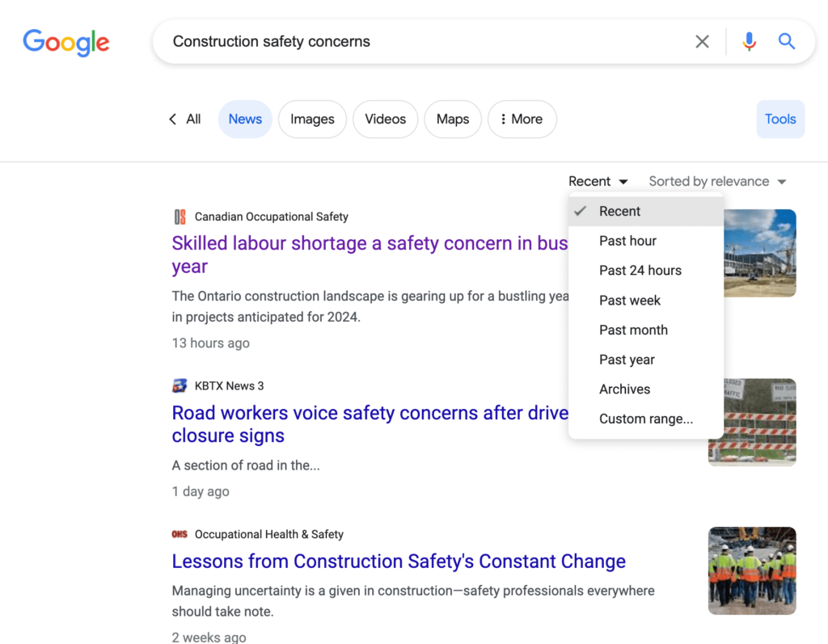Choose Custom range... from the menu

coord(645,419)
